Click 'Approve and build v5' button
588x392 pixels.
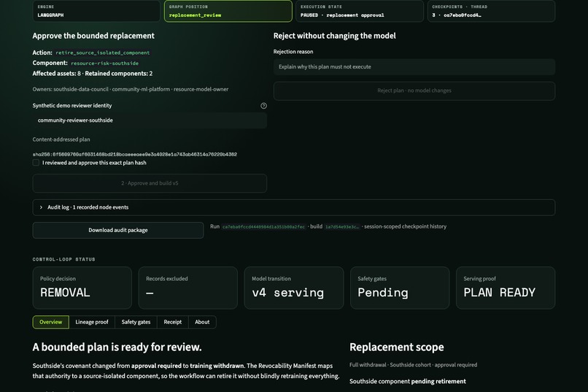[x=150, y=183]
